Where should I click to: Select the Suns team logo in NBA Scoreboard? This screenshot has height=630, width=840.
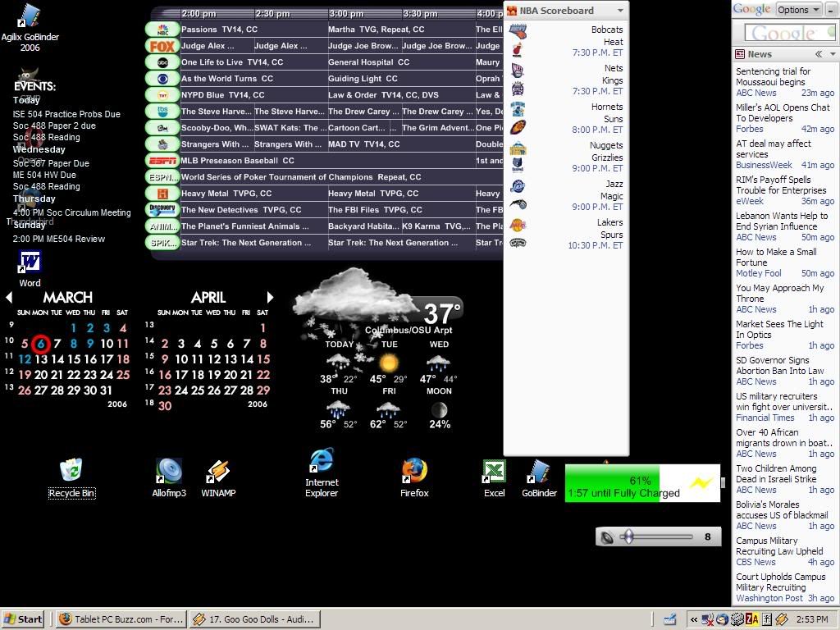pos(518,127)
